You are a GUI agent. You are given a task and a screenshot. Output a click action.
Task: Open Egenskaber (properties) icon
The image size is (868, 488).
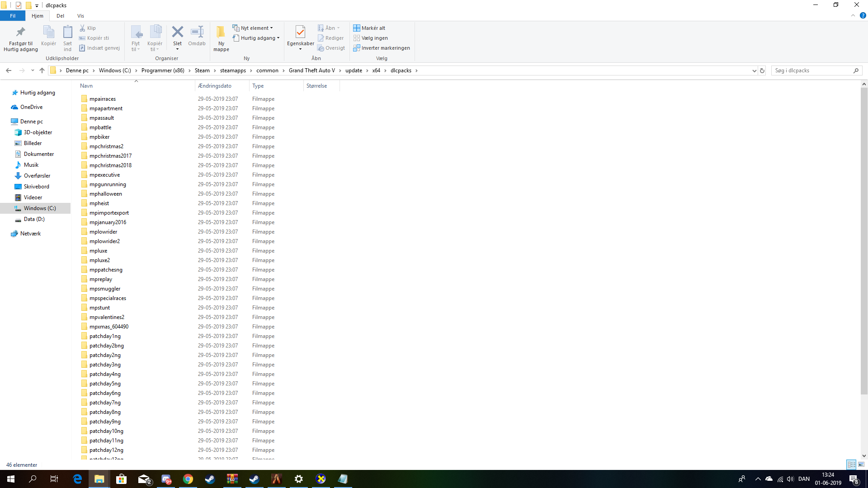[300, 33]
